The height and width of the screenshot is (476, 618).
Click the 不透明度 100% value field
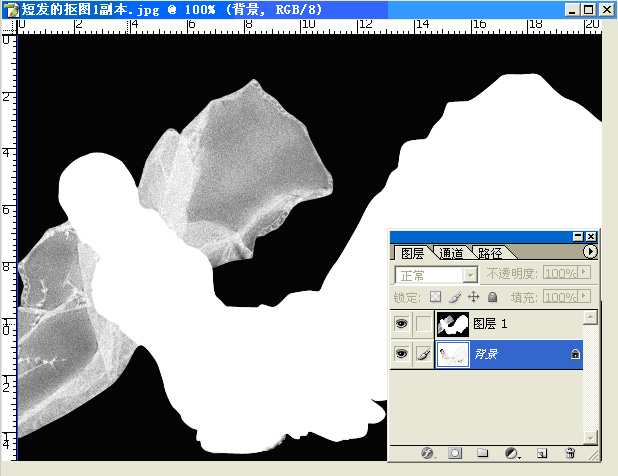(x=561, y=272)
